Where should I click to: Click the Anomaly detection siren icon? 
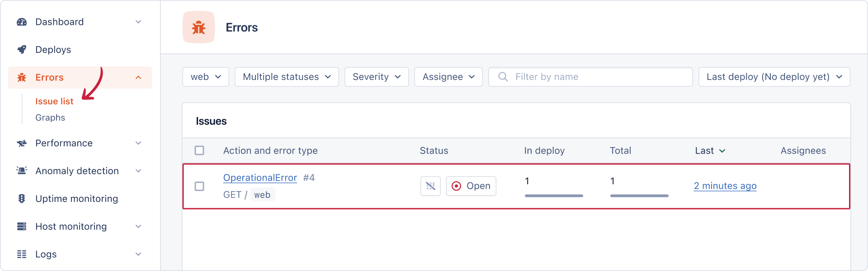tap(22, 171)
